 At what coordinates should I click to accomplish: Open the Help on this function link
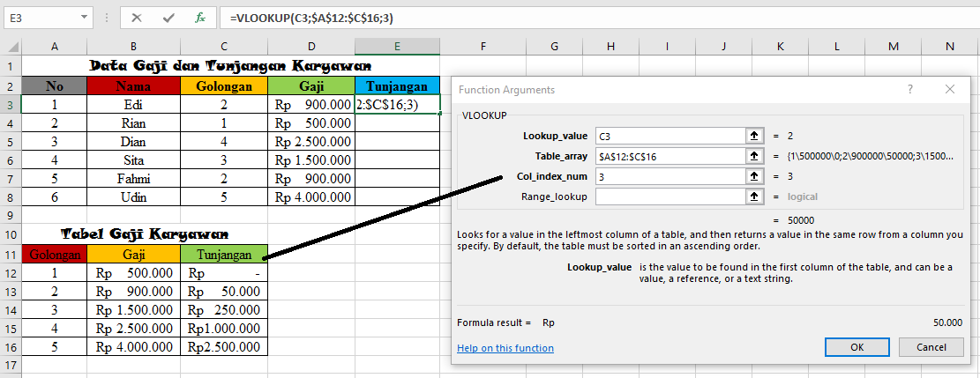coord(505,348)
